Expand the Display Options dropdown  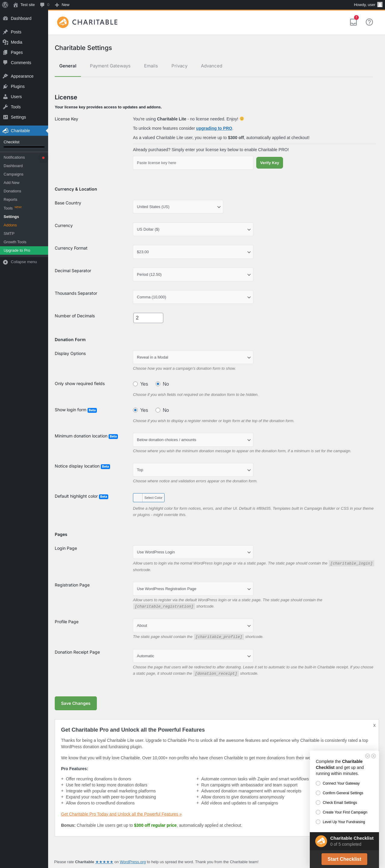coord(193,357)
